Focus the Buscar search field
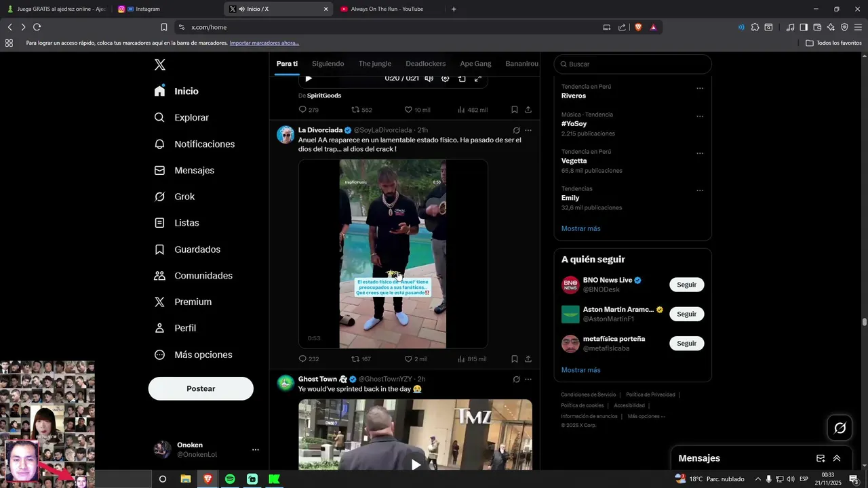The image size is (868, 488). (633, 64)
